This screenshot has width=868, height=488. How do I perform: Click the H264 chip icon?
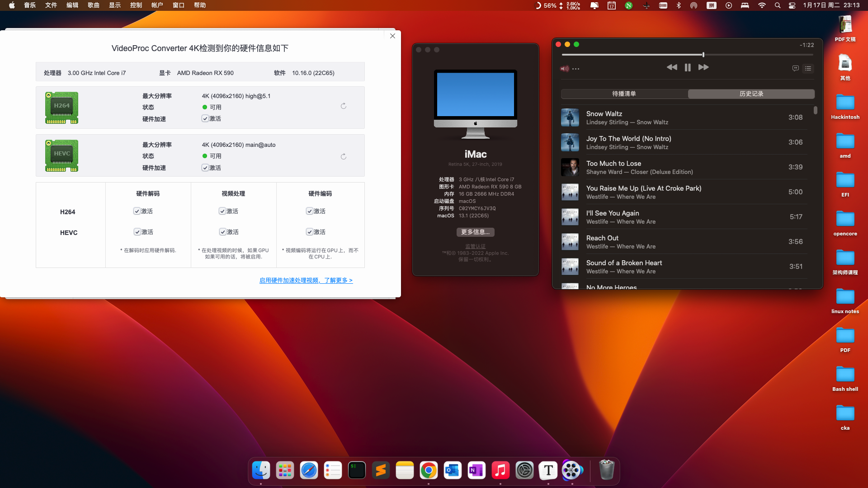pos(61,108)
